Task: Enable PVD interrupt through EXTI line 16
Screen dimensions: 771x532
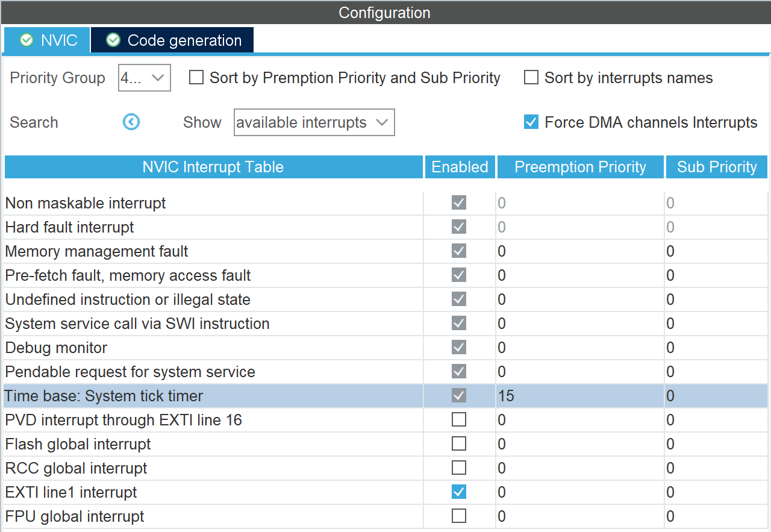Action: tap(459, 420)
